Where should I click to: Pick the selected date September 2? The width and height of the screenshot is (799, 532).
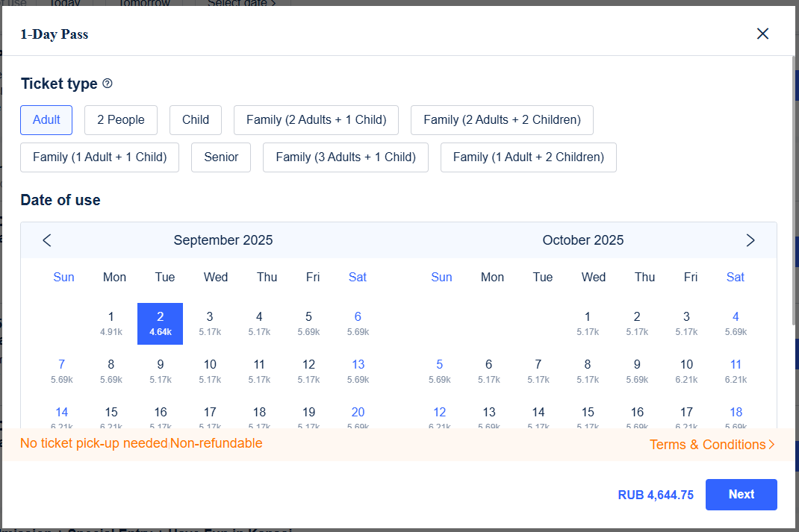click(x=160, y=324)
